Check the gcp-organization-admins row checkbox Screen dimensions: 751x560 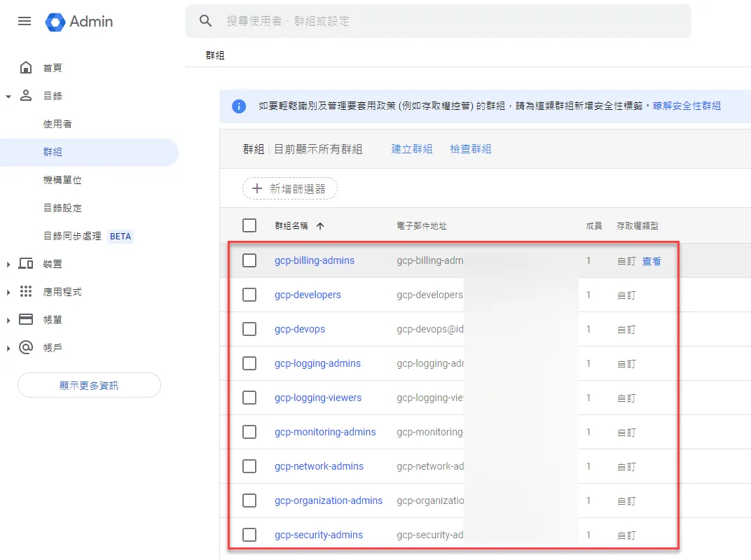249,500
